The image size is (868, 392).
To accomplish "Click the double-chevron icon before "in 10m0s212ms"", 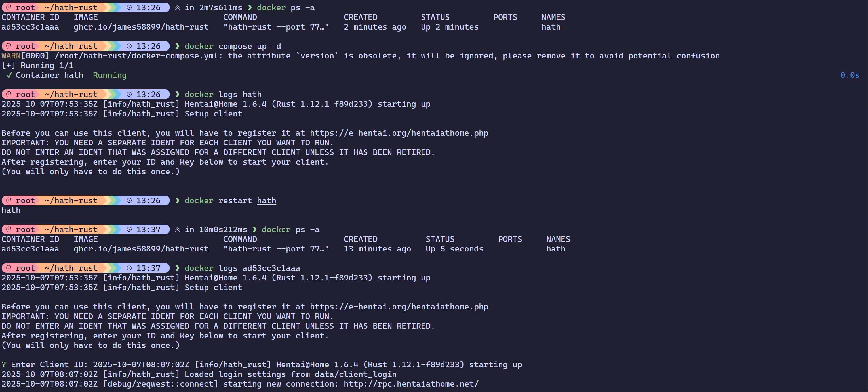I will coord(177,230).
